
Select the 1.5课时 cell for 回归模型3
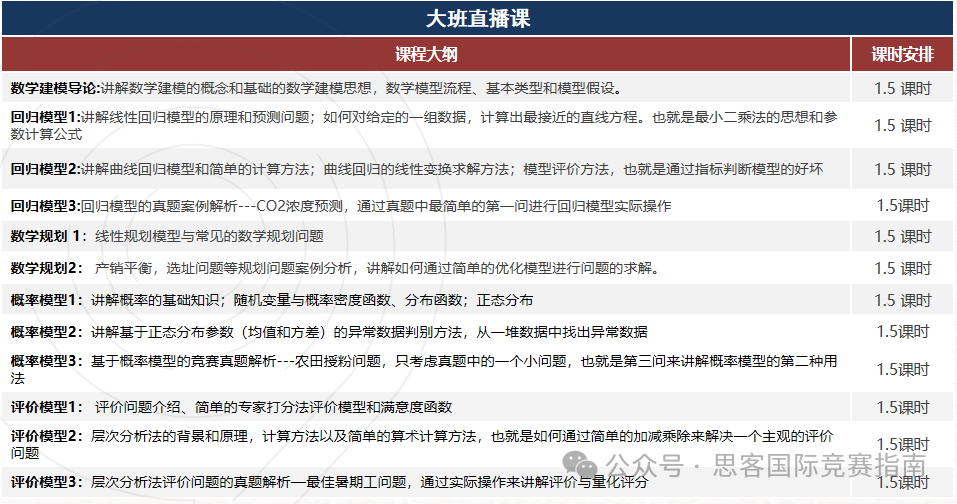pos(902,206)
